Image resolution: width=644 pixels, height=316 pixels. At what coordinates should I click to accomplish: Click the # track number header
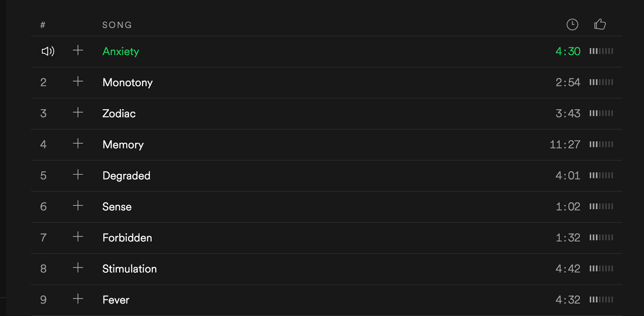coord(43,25)
